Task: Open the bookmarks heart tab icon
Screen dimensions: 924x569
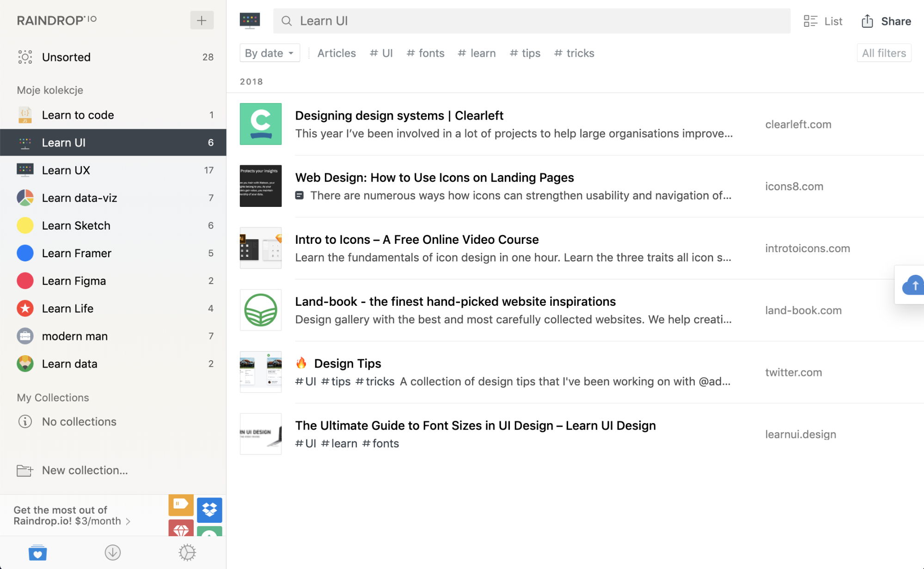Action: tap(37, 552)
